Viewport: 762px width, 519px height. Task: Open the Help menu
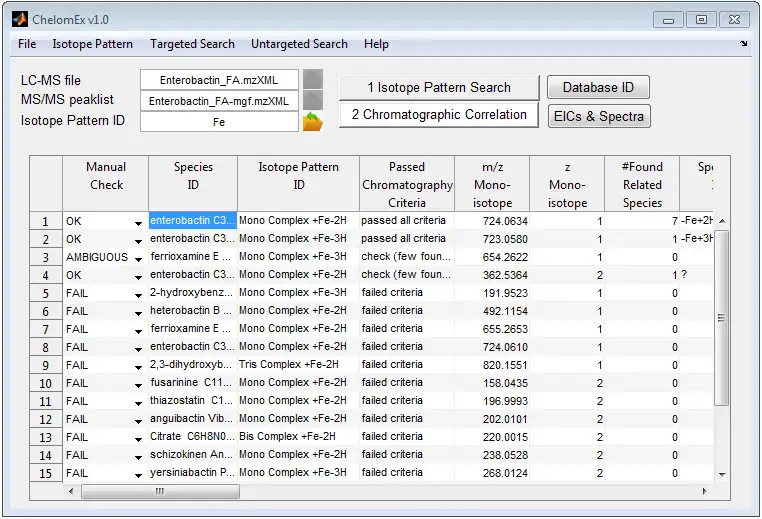pyautogui.click(x=376, y=44)
